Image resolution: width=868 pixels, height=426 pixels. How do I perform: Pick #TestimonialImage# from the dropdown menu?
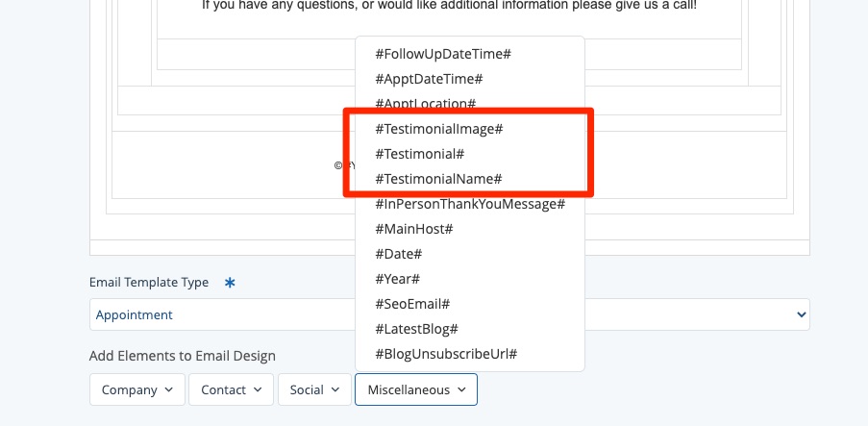pos(439,128)
